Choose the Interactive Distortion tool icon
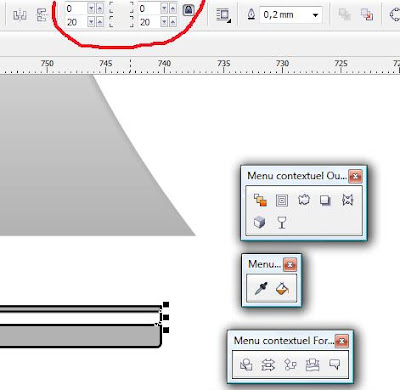400x390 pixels. 304,200
